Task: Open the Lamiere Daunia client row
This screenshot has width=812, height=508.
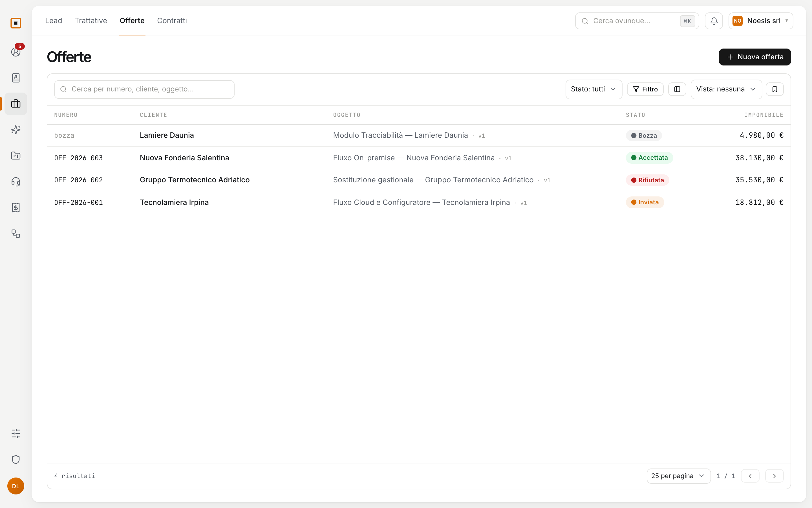Action: (x=419, y=135)
